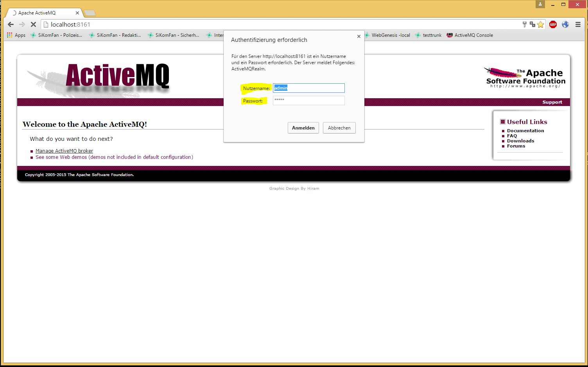Click the address bar showing localhost:8161

click(x=274, y=25)
